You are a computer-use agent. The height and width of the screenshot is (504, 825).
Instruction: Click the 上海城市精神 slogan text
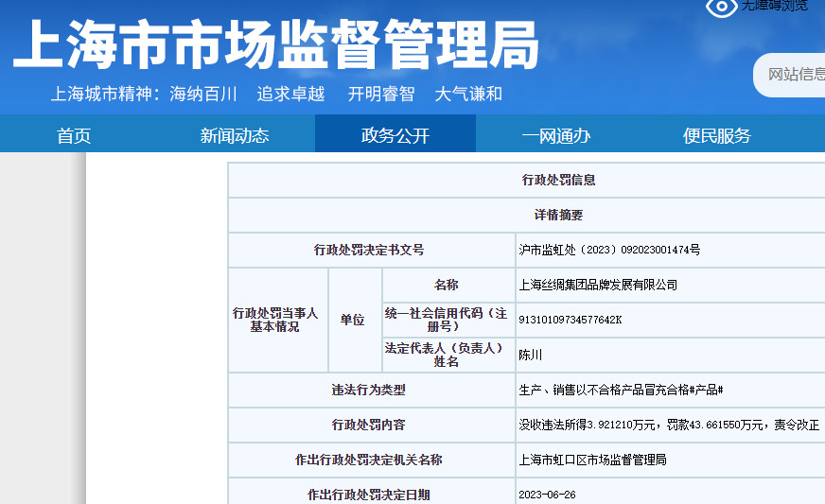[275, 95]
